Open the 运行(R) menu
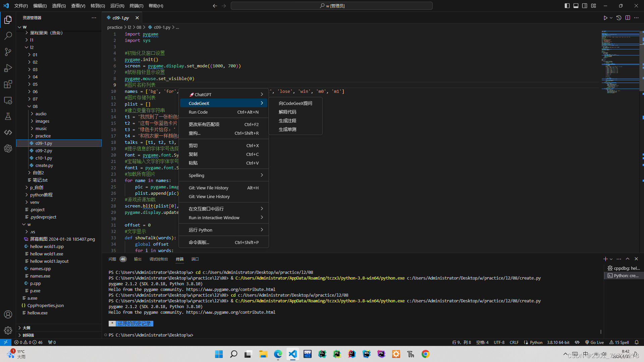The width and height of the screenshot is (644, 362). [117, 6]
